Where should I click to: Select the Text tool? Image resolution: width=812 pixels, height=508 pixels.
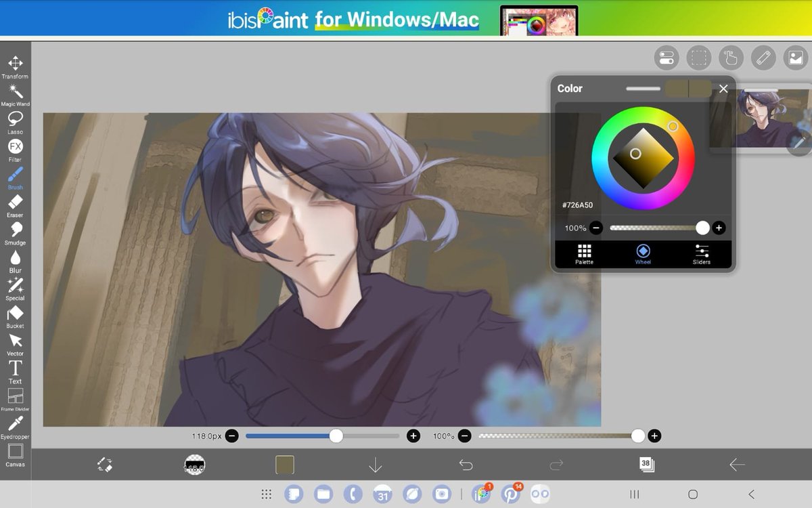[x=15, y=373]
